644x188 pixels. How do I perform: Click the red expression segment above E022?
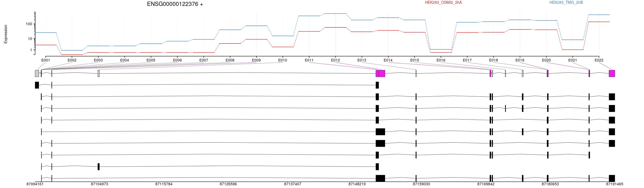click(x=599, y=22)
